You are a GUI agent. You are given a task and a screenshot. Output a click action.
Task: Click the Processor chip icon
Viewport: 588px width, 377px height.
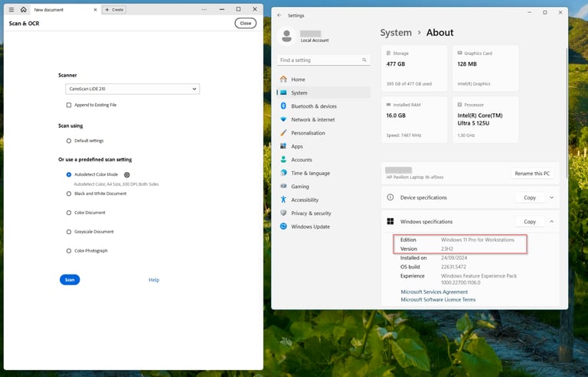pyautogui.click(x=459, y=105)
